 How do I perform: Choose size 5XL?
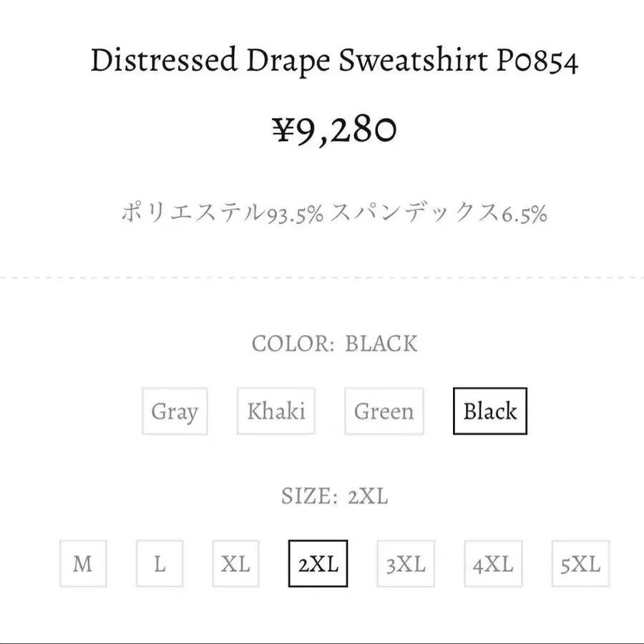pos(580,564)
